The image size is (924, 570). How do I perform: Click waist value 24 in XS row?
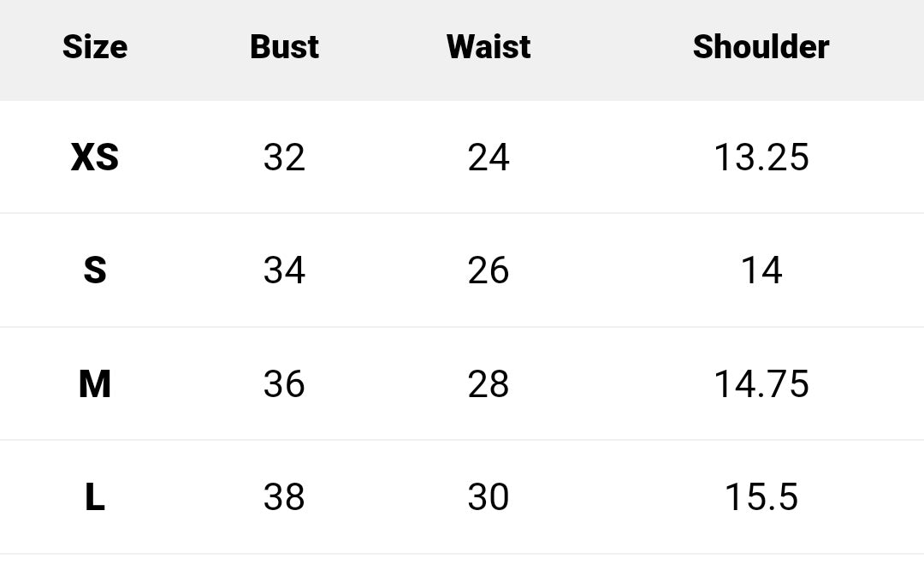pyautogui.click(x=489, y=157)
